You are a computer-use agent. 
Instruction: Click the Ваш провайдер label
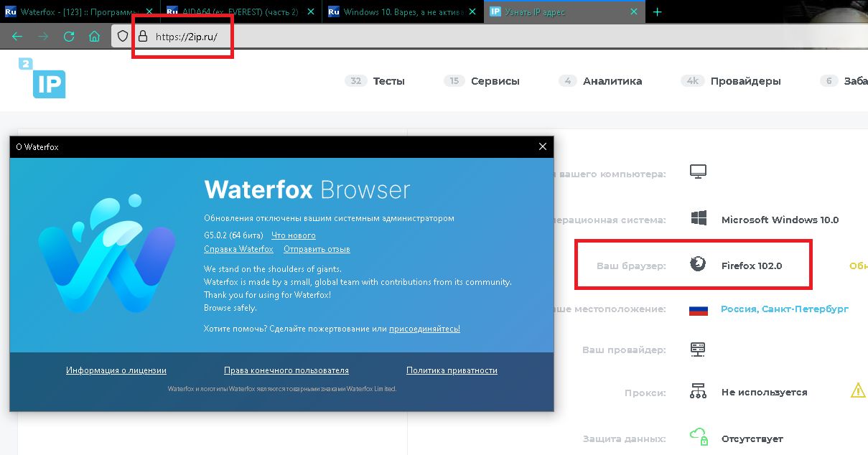pyautogui.click(x=624, y=350)
